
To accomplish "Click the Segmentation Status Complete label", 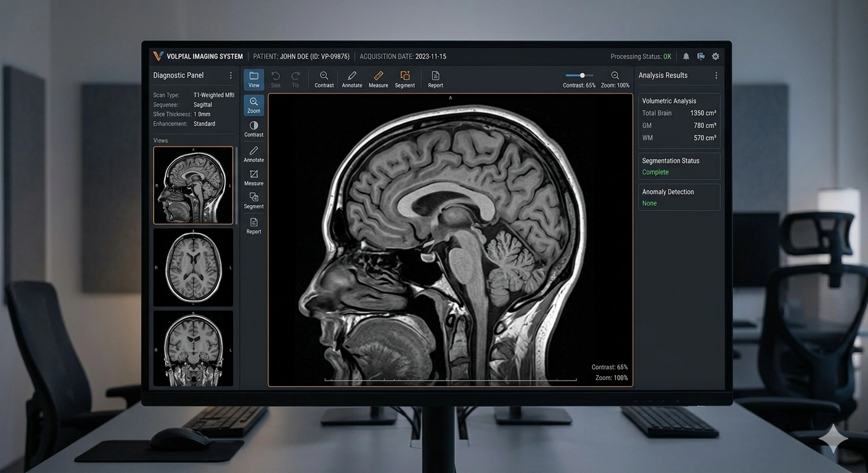I will click(655, 172).
